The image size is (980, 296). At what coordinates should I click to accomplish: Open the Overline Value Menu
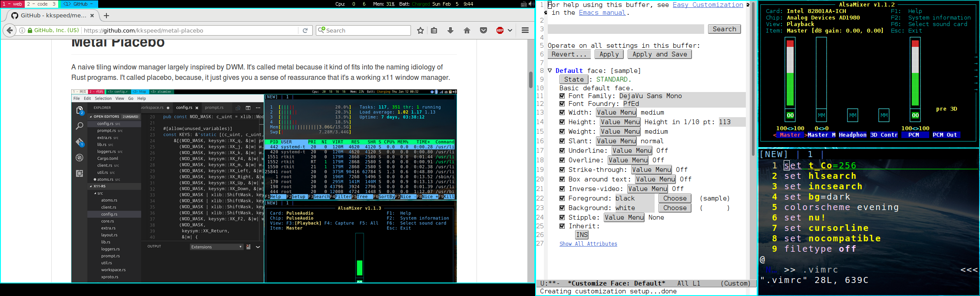[628, 160]
